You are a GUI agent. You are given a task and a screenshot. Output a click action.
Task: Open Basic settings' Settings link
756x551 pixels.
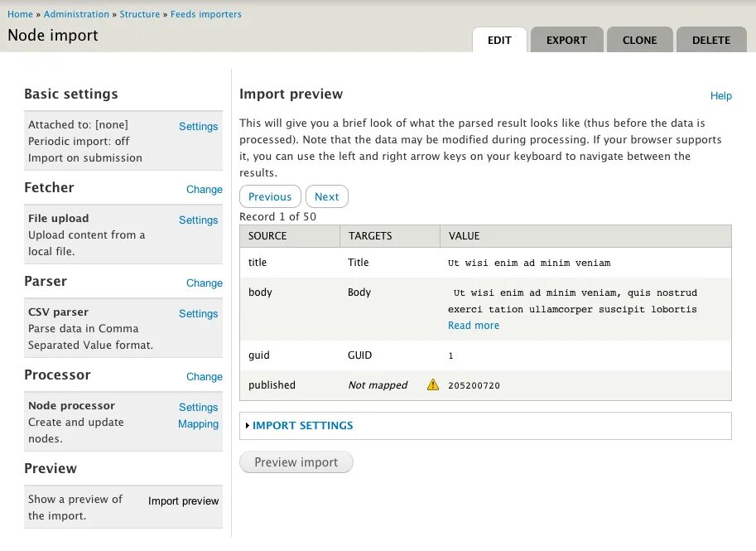point(198,127)
